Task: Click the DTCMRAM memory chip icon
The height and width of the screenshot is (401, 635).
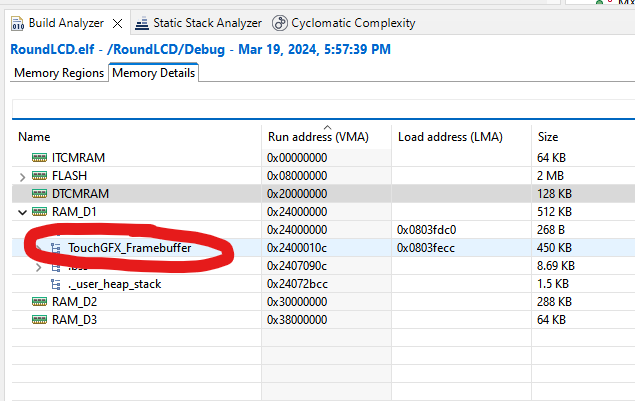Action: (x=40, y=193)
